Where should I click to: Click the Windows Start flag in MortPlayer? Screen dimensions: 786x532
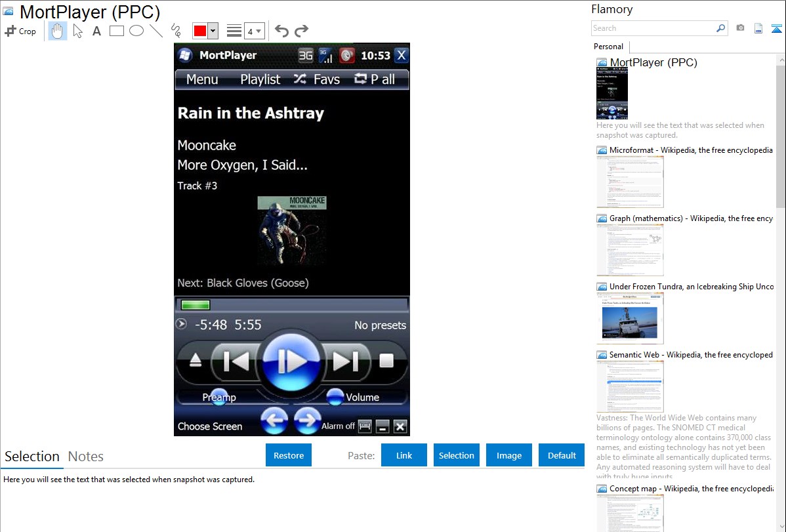point(185,55)
